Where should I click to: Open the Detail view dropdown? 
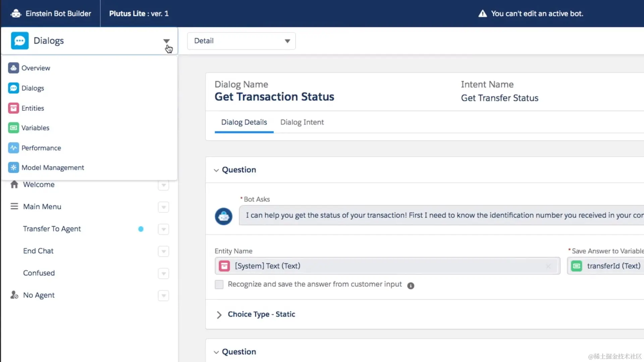coord(241,41)
